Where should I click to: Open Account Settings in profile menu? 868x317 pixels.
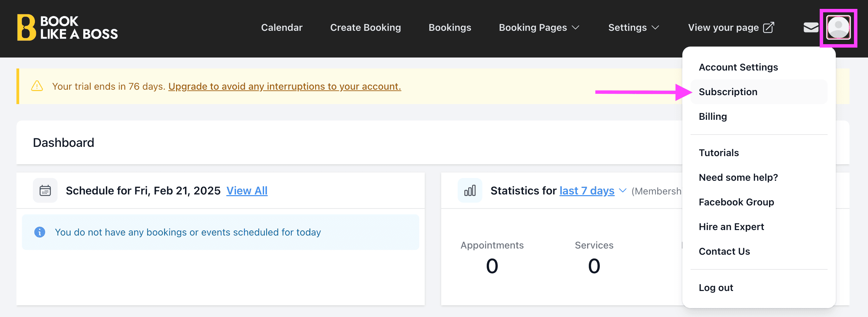tap(738, 67)
